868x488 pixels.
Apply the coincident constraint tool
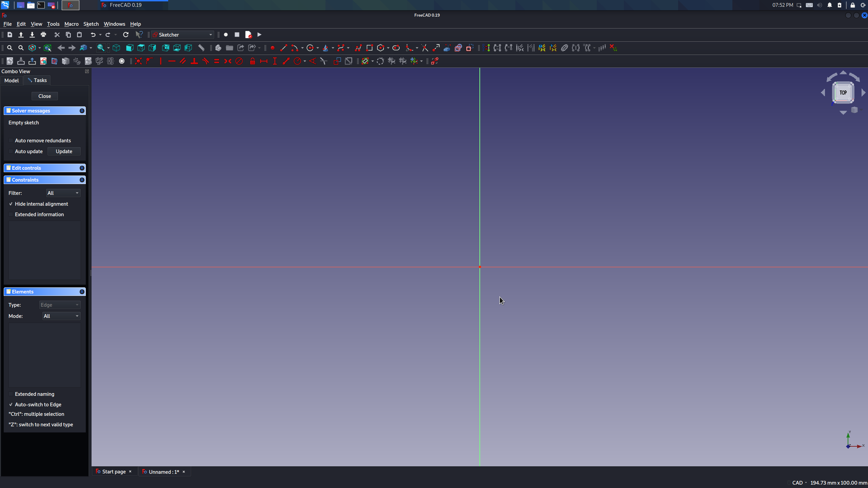(x=138, y=61)
